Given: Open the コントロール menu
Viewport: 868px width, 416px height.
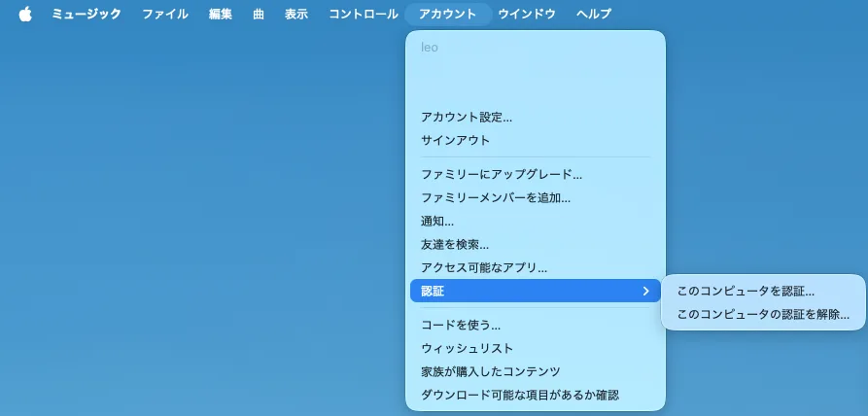Looking at the screenshot, I should tap(364, 15).
